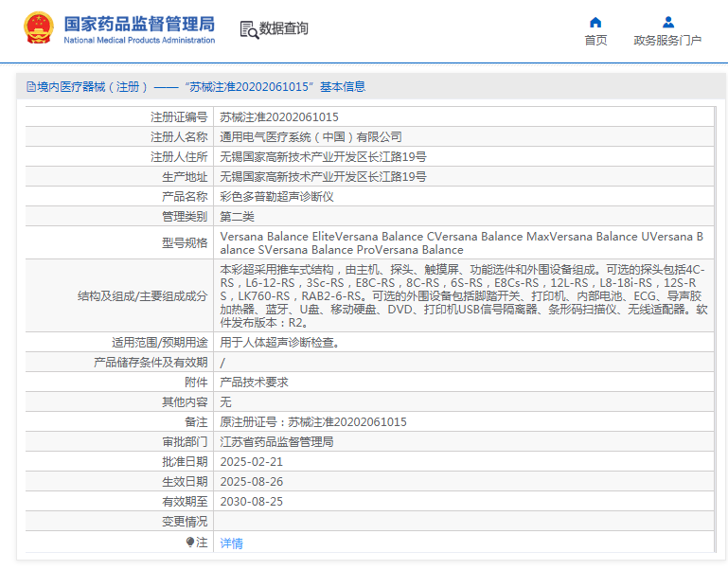Click National Medical Products Administration text
Screen dimensions: 728x570
[x=139, y=41]
